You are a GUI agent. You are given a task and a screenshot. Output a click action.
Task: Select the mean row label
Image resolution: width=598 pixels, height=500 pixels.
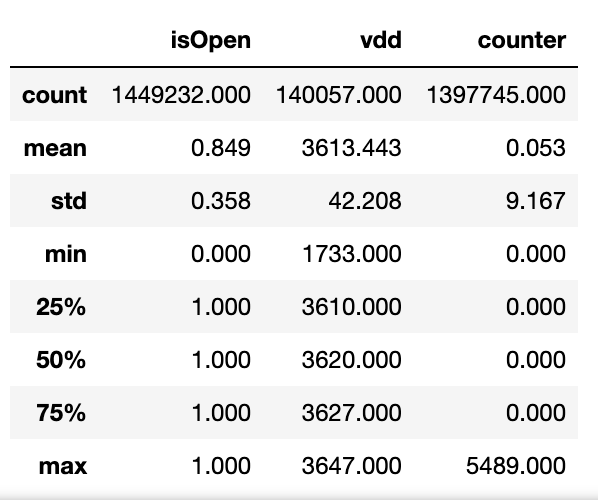(x=55, y=148)
